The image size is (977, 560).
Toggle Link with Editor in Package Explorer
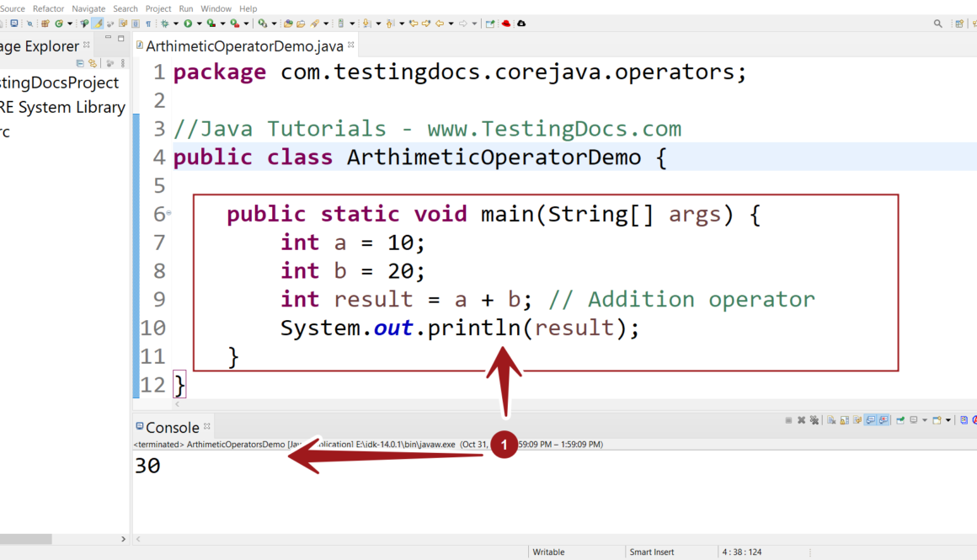[x=92, y=63]
